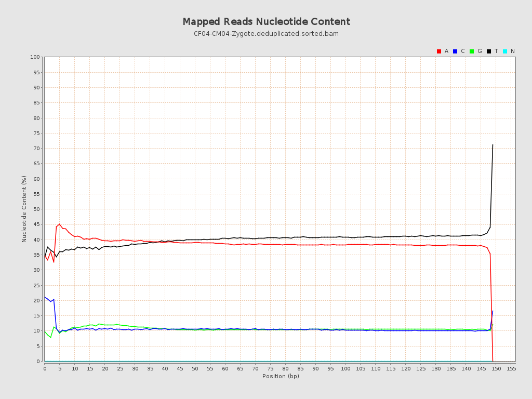The image size is (532, 399).
Task: Click the x-axis tick label 150
Action: [x=496, y=368]
